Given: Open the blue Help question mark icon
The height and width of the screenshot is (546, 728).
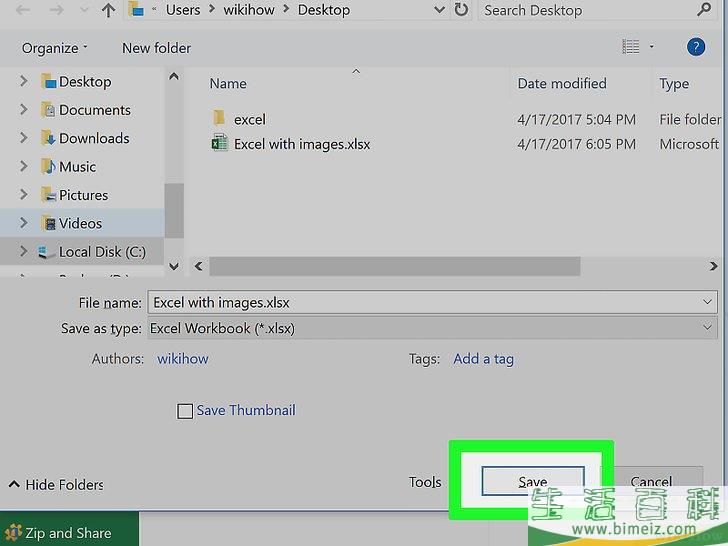Looking at the screenshot, I should click(696, 47).
